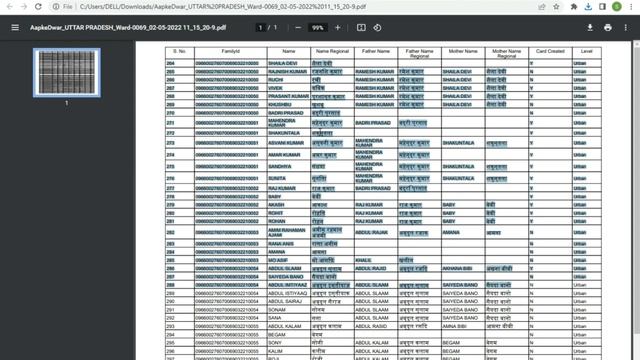640x360 pixels.
Task: Go back using the browser back arrow
Action: tap(10, 7)
